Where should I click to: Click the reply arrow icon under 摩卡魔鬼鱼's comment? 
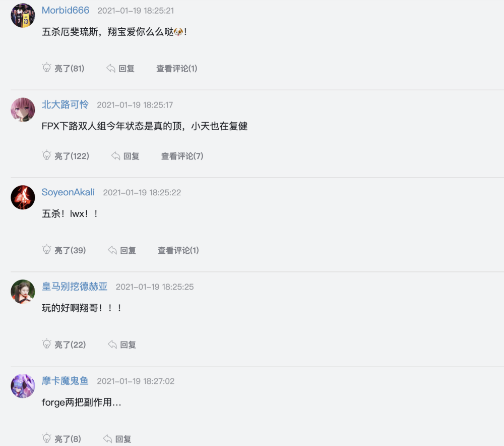(x=108, y=438)
